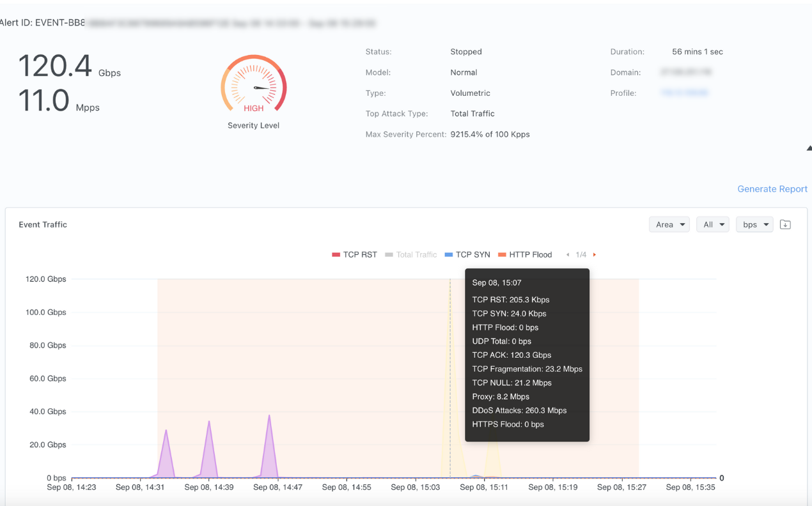812x506 pixels.
Task: Click 'Proxy: 8.2 Mbps' tooltip row
Action: pos(501,397)
